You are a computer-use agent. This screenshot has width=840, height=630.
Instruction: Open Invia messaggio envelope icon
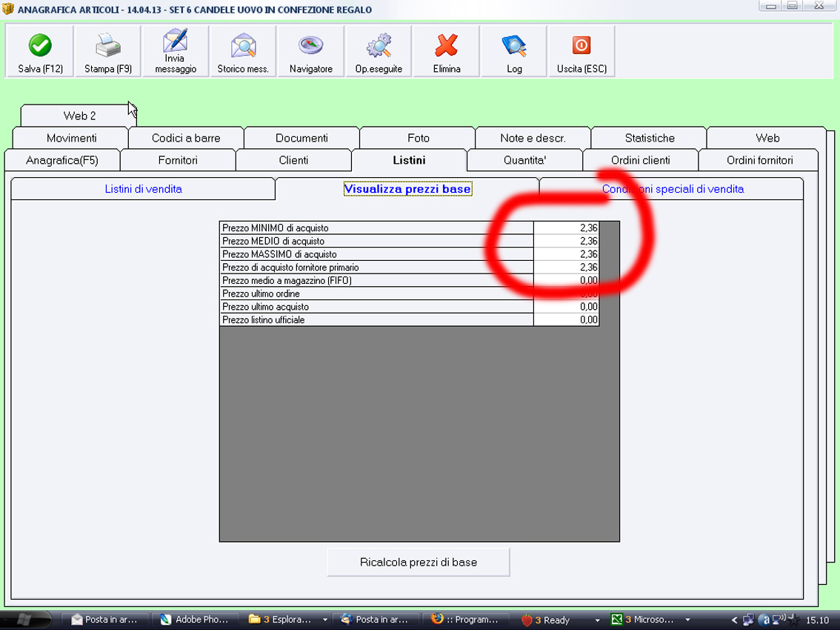coord(175,51)
